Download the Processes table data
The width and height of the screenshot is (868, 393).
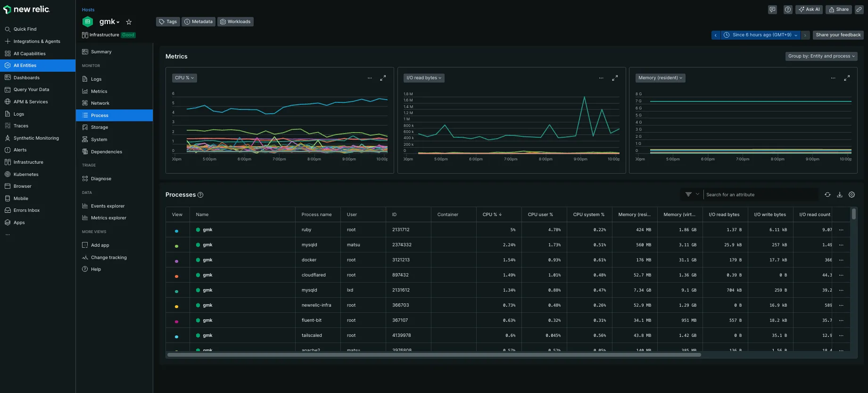point(840,195)
